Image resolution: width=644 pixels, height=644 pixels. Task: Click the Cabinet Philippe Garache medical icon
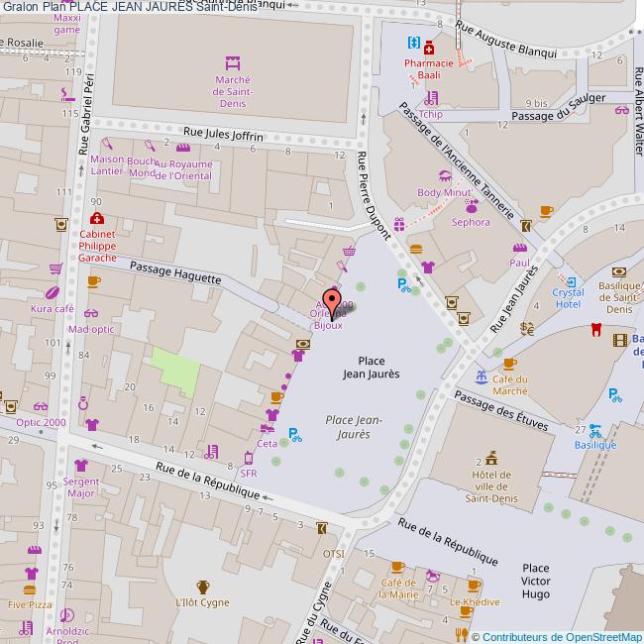[x=96, y=218]
